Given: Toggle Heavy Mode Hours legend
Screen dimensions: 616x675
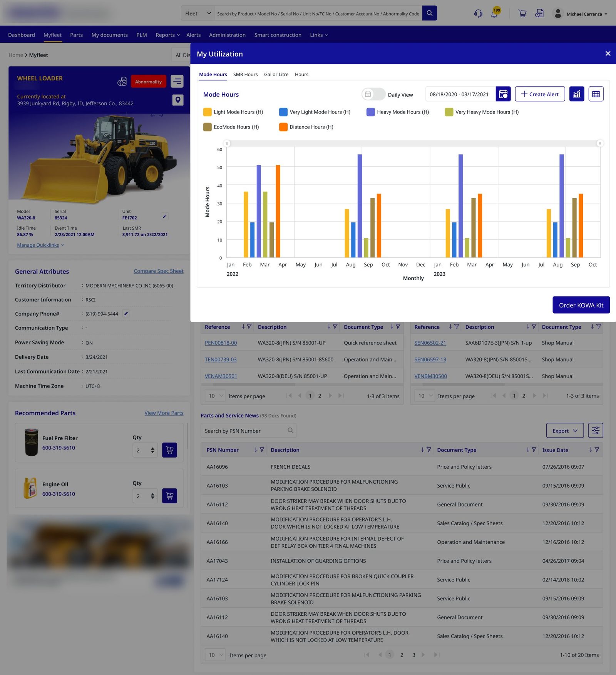Looking at the screenshot, I should pyautogui.click(x=398, y=112).
